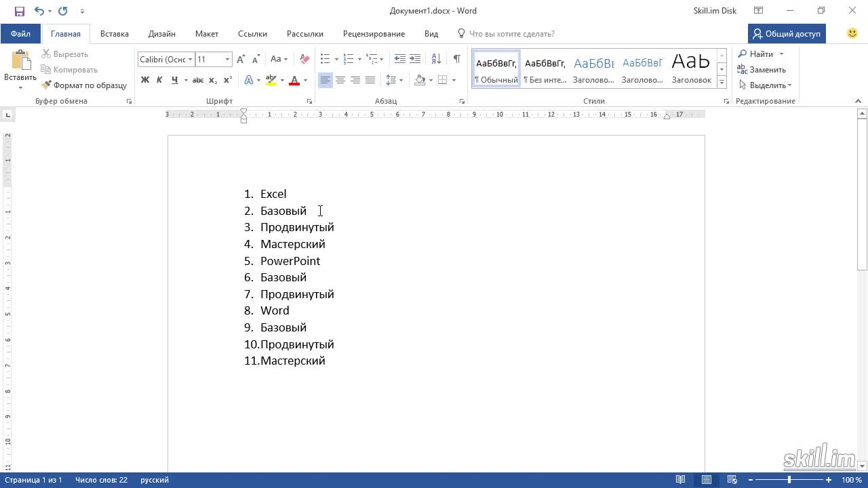Collapse the ribbon with the up arrow
The width and height of the screenshot is (868, 488).
pyautogui.click(x=858, y=101)
